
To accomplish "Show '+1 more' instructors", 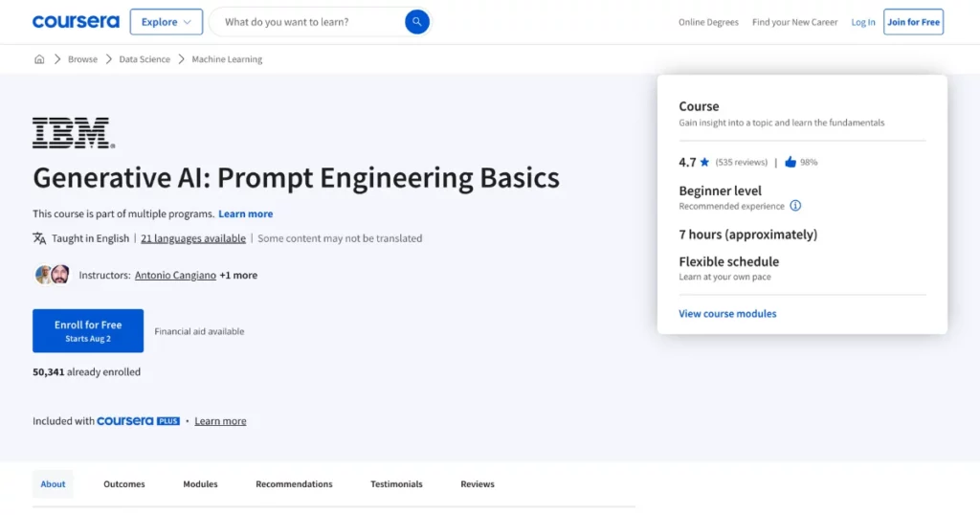I will click(x=238, y=275).
